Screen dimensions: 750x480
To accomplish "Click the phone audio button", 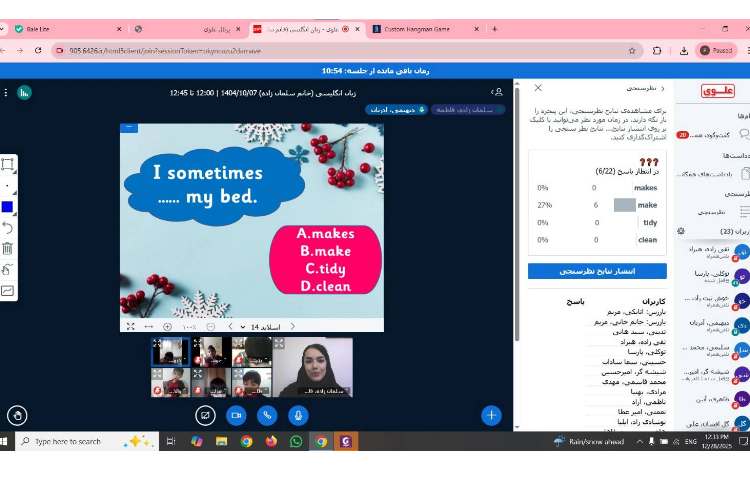I will click(x=267, y=414).
